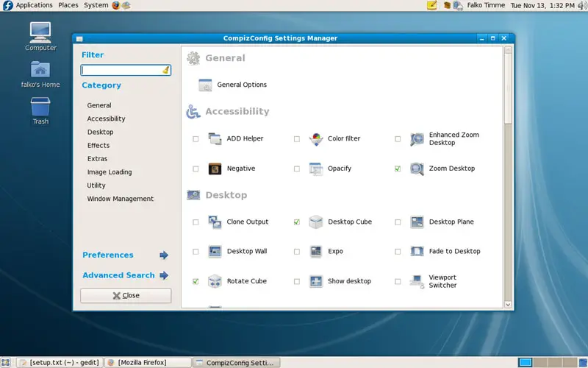This screenshot has width=588, height=368.
Task: Open the Viewport Switcher plugin icon
Action: point(417,281)
